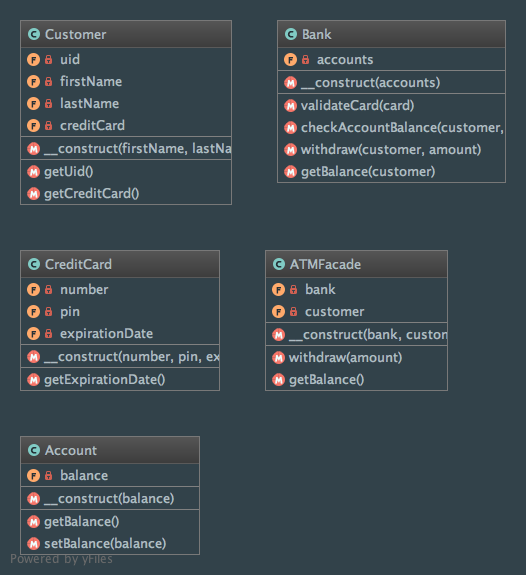Select the number field text
The image size is (526, 575).
coord(84,290)
